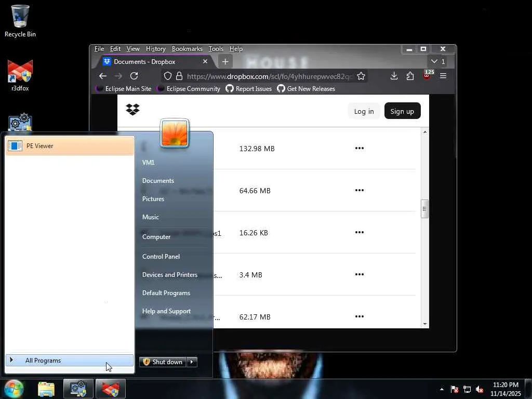Open more options for the 132.98 MB file
Image resolution: width=532 pixels, height=399 pixels.
pyautogui.click(x=360, y=148)
